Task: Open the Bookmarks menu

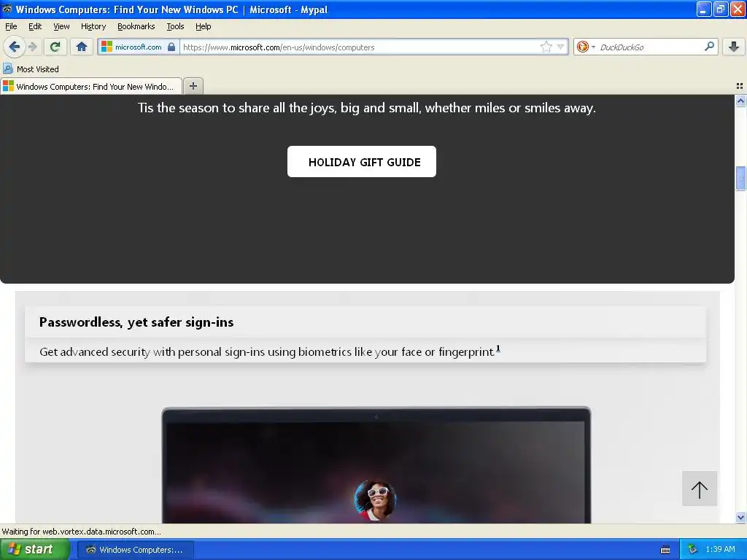Action: coord(136,26)
